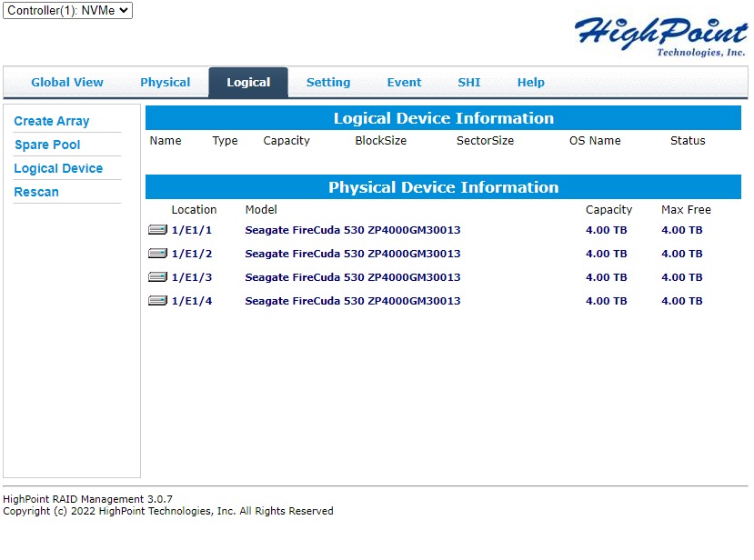This screenshot has width=754, height=560.
Task: Open the Spare Pool link
Action: (47, 145)
